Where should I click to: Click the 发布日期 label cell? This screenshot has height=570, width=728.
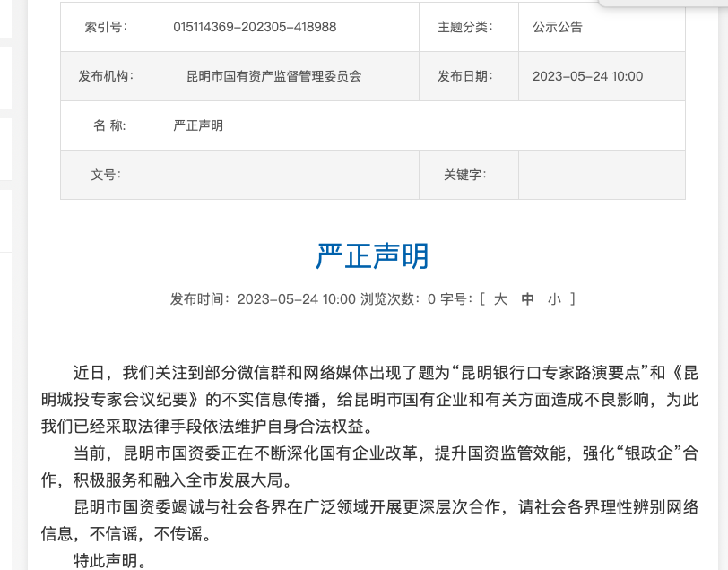(464, 76)
